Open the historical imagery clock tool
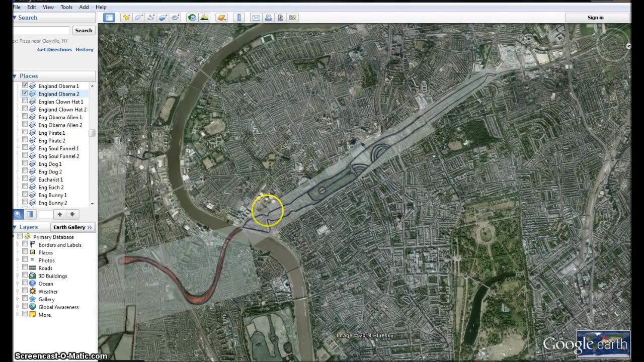The image size is (644, 362). [192, 18]
